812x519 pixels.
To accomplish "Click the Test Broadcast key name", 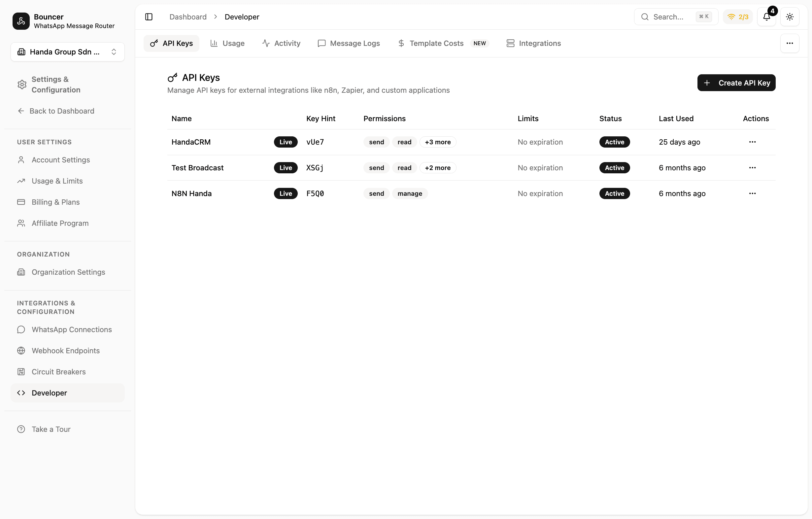I will click(x=197, y=168).
